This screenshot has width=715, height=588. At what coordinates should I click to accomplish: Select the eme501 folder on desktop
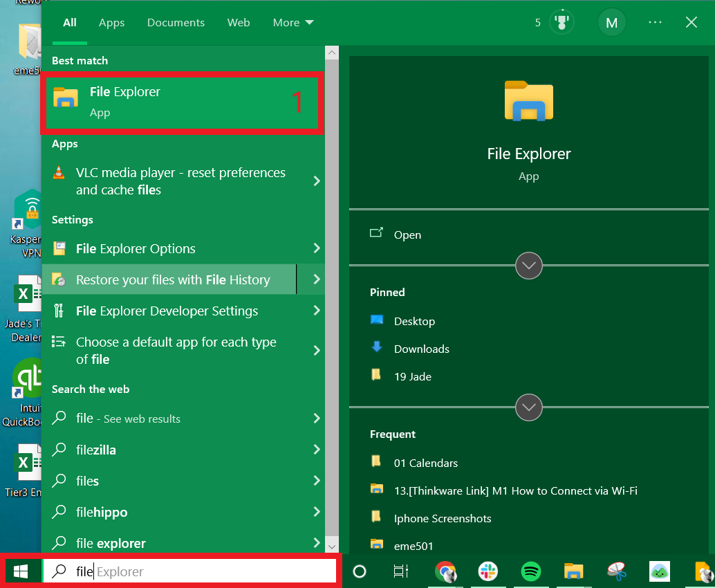point(28,50)
